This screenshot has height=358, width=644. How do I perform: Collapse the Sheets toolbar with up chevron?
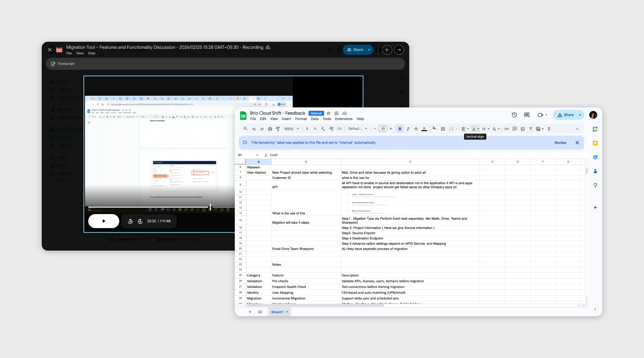[x=577, y=129]
